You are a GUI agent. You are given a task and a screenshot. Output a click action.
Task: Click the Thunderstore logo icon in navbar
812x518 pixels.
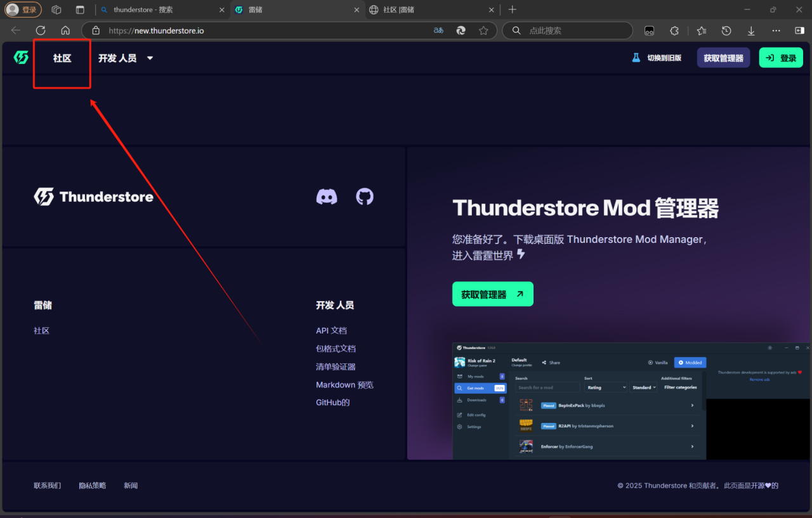pyautogui.click(x=21, y=58)
